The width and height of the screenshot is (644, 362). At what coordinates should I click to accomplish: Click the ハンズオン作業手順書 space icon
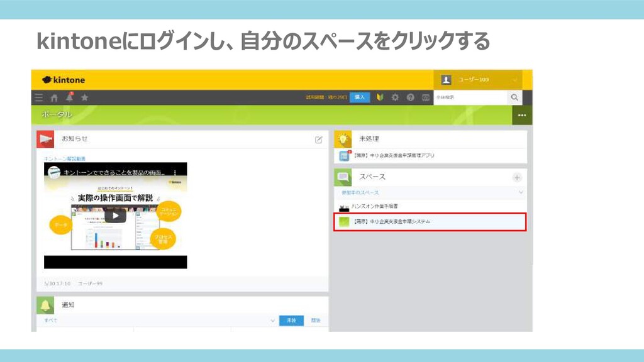pos(344,207)
